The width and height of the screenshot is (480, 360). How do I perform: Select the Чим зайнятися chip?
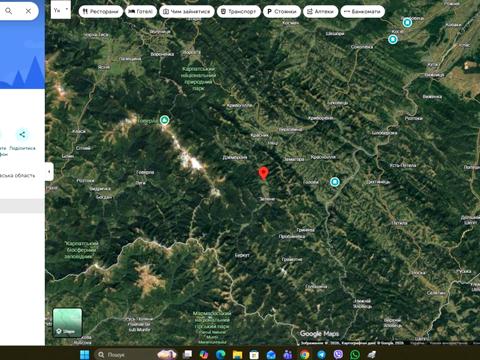tap(187, 11)
